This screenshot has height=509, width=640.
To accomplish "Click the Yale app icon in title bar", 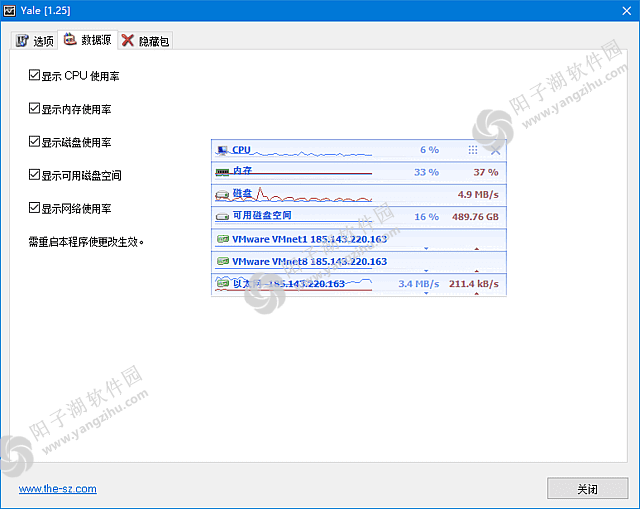I will [x=9, y=11].
